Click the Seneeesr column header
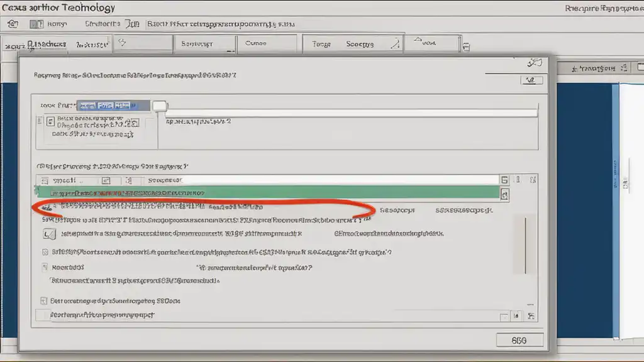The width and height of the screenshot is (644, 362). click(165, 180)
